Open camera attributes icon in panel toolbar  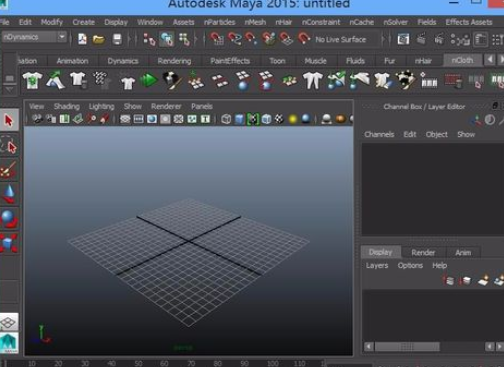pos(51,119)
